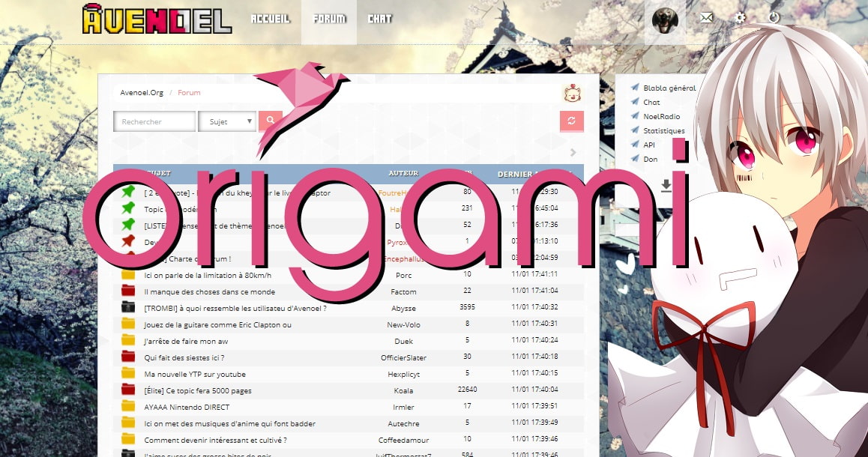Click the last-message time 11/01 17:40:04

pyautogui.click(x=534, y=390)
